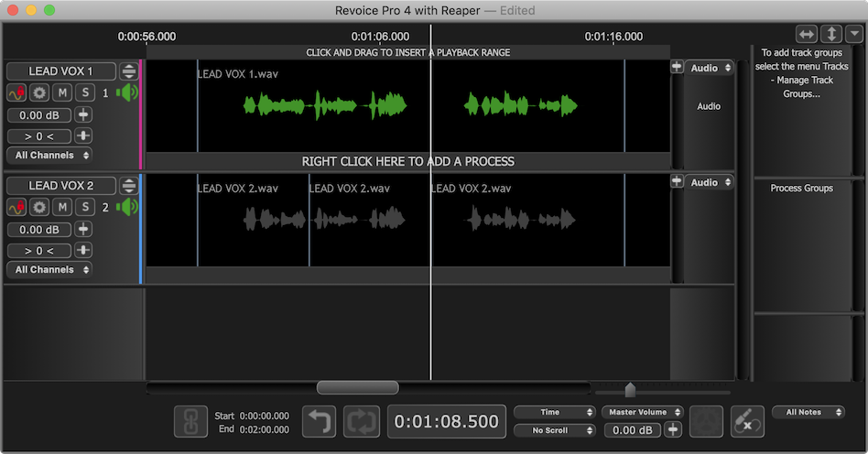Click the LEAD VOX 1 track name button
Image resolution: width=868 pixels, height=454 pixels.
[x=61, y=71]
